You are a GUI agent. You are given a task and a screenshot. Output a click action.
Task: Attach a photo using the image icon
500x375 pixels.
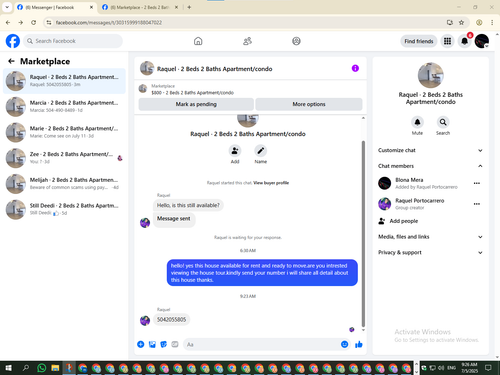pos(152,344)
